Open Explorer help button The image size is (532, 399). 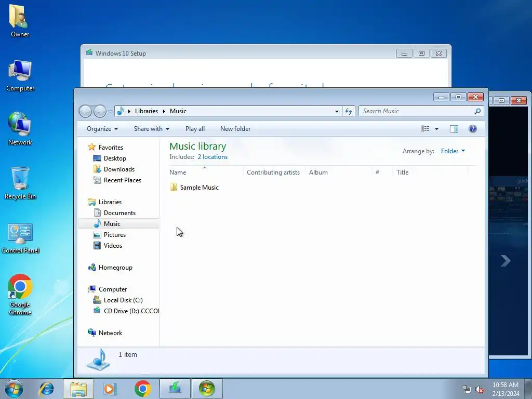pyautogui.click(x=473, y=129)
